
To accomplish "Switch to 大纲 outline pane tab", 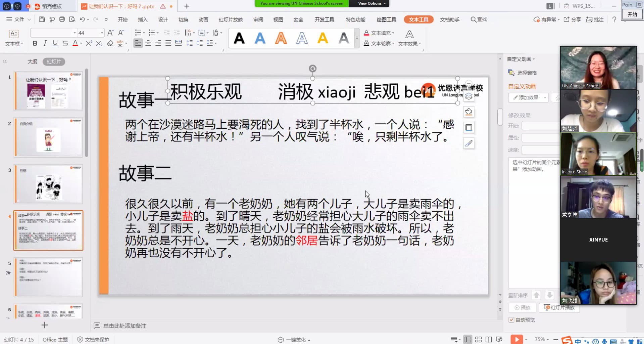I will pos(32,61).
